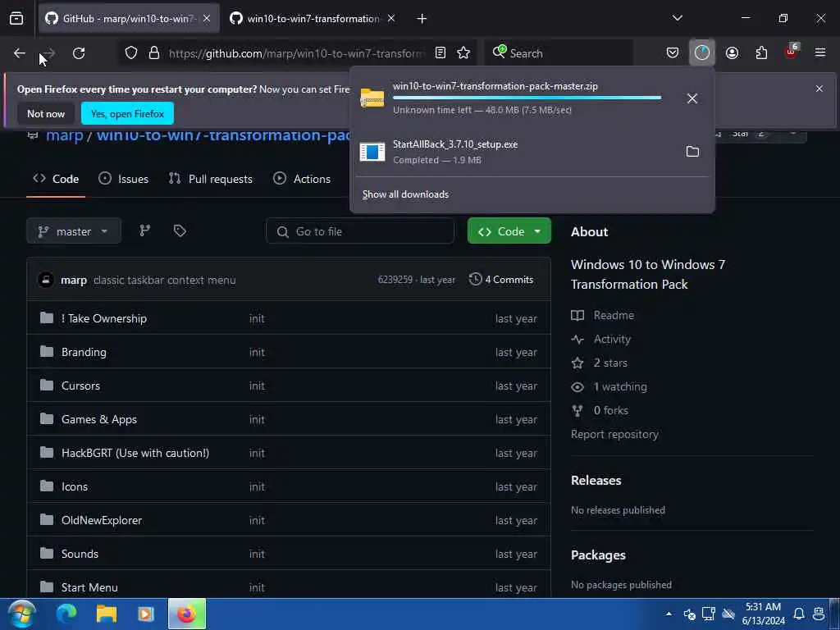Open the Games & Apps folder
840x630 pixels.
99,419
